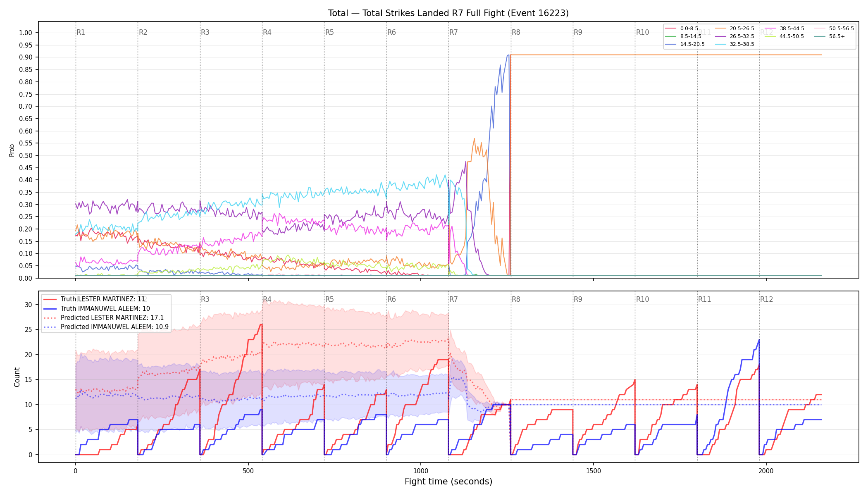Image resolution: width=868 pixels, height=496 pixels.
Task: Click the 2000 tick on fight time axis
Action: tap(766, 471)
